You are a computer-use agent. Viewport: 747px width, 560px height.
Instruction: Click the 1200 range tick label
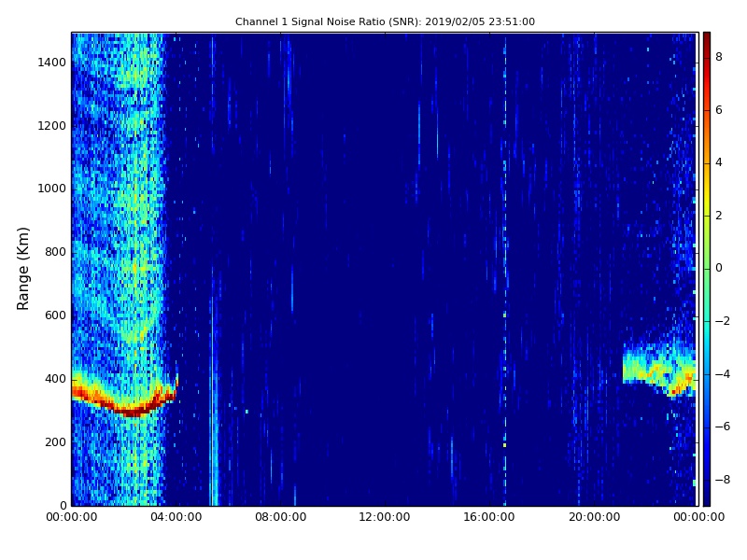click(51, 126)
